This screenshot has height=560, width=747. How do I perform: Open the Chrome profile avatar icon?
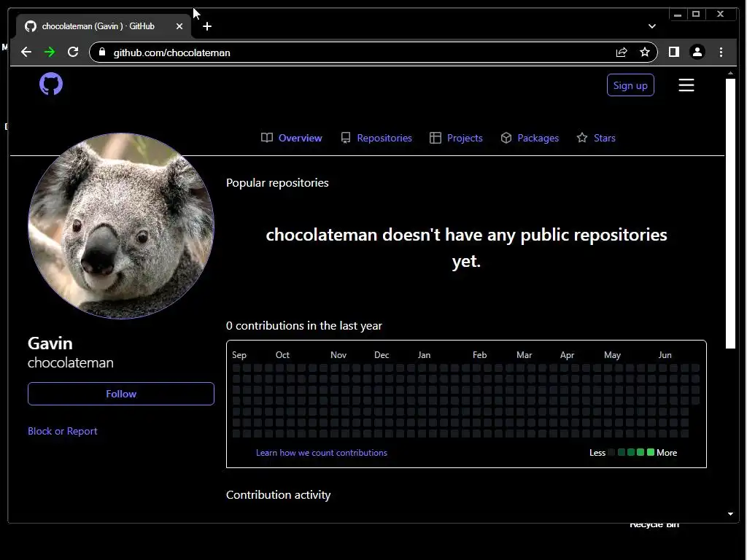pos(697,52)
